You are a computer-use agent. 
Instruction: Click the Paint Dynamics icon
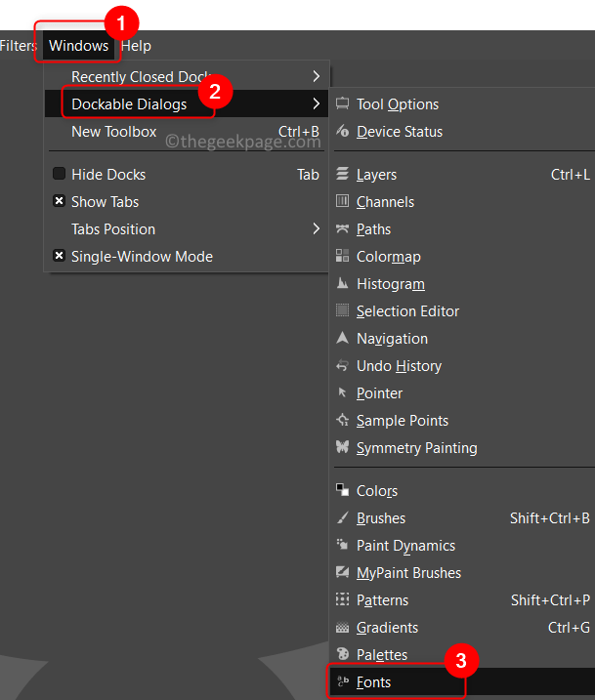[342, 545]
